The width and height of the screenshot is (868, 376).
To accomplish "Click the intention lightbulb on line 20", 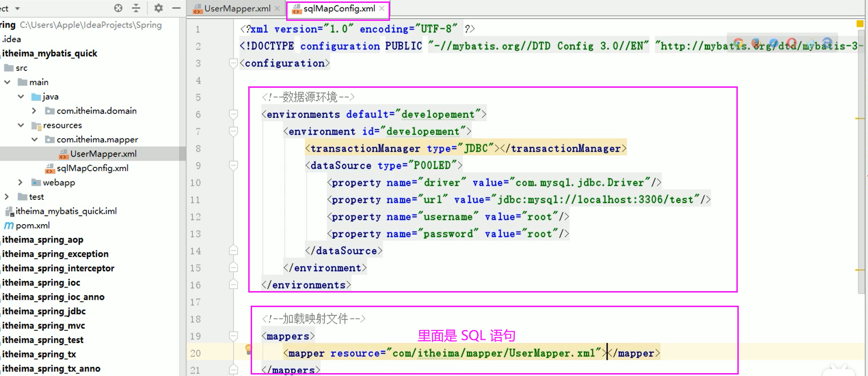I will tap(248, 349).
